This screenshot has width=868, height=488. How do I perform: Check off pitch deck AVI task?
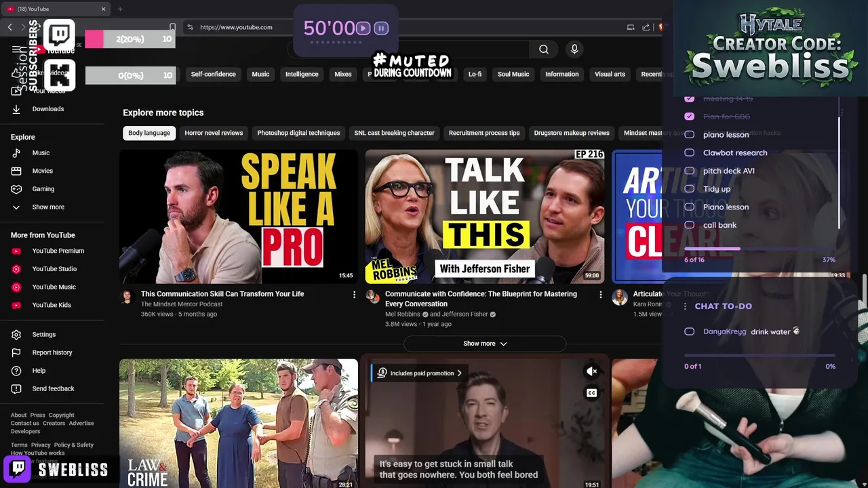(x=690, y=171)
